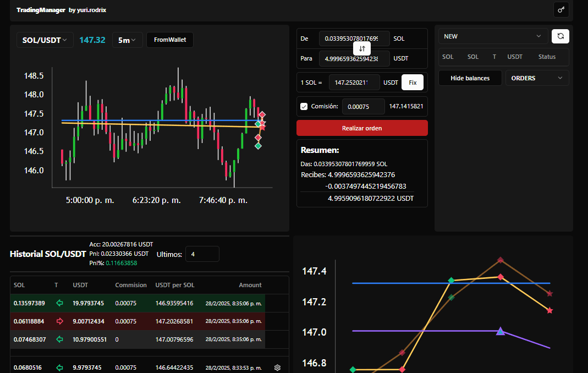The image size is (588, 373).
Task: Refresh the orders list with the circular arrows icon
Action: pyautogui.click(x=560, y=36)
